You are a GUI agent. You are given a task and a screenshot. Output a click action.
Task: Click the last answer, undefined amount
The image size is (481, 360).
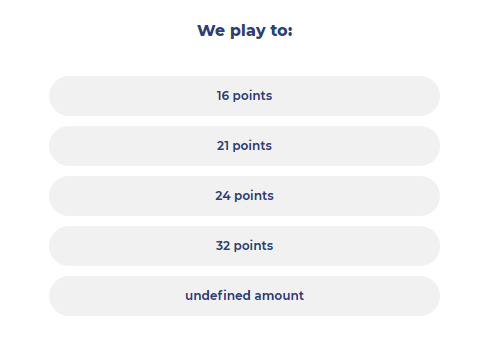tap(244, 296)
